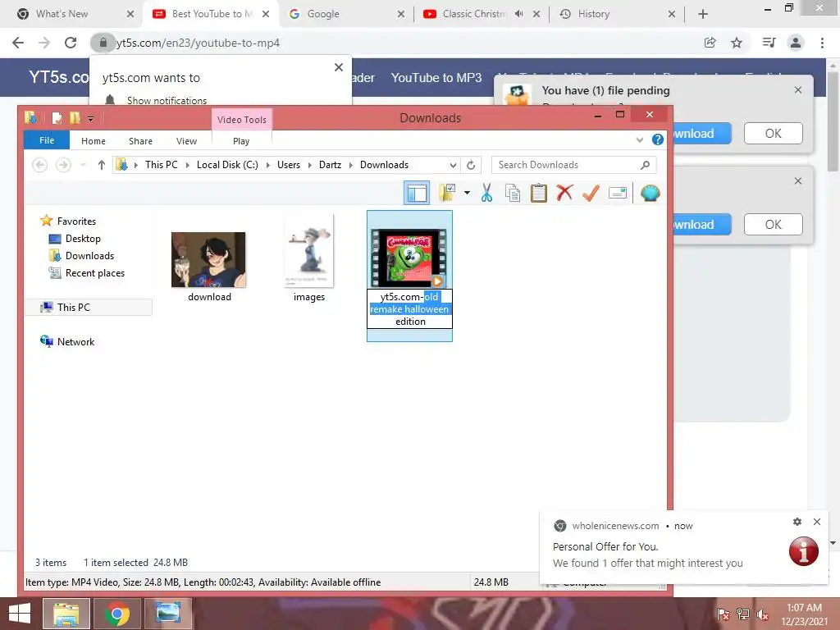The width and height of the screenshot is (840, 630).
Task: Click the clipboard Paste icon
Action: [538, 193]
